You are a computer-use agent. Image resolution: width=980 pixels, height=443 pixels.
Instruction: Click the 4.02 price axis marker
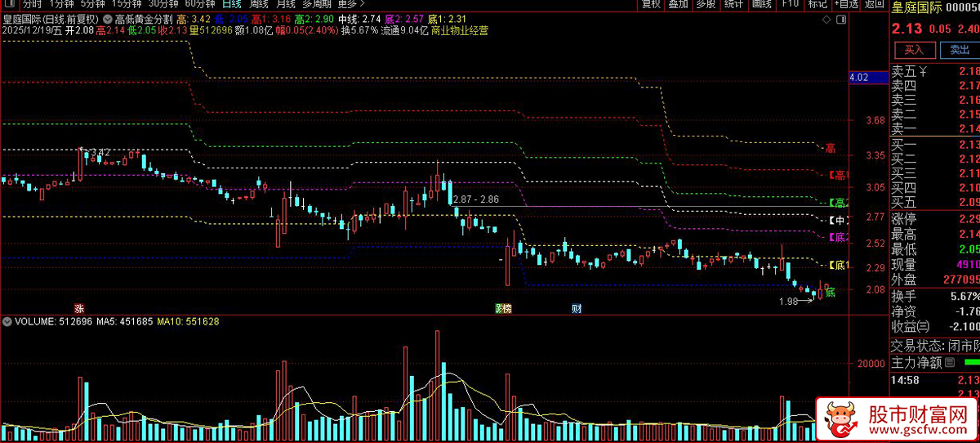click(x=869, y=78)
